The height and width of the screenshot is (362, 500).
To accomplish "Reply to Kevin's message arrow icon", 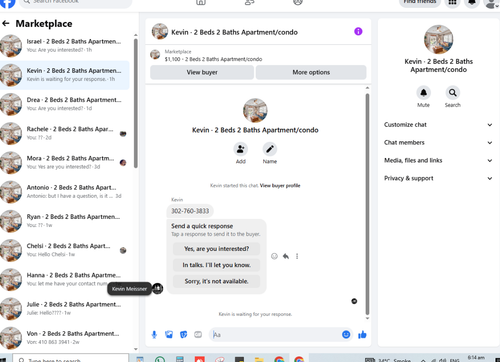I will (286, 256).
